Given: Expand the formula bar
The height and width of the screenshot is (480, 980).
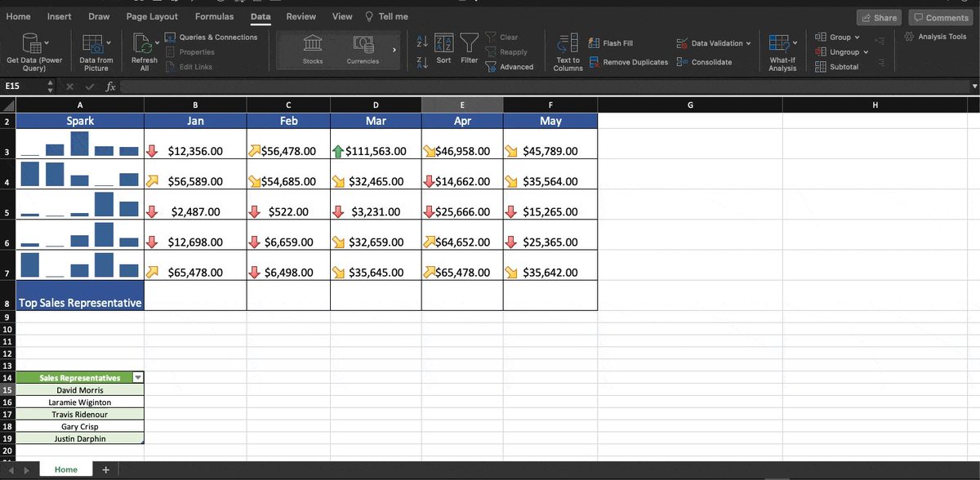Looking at the screenshot, I should [x=973, y=87].
